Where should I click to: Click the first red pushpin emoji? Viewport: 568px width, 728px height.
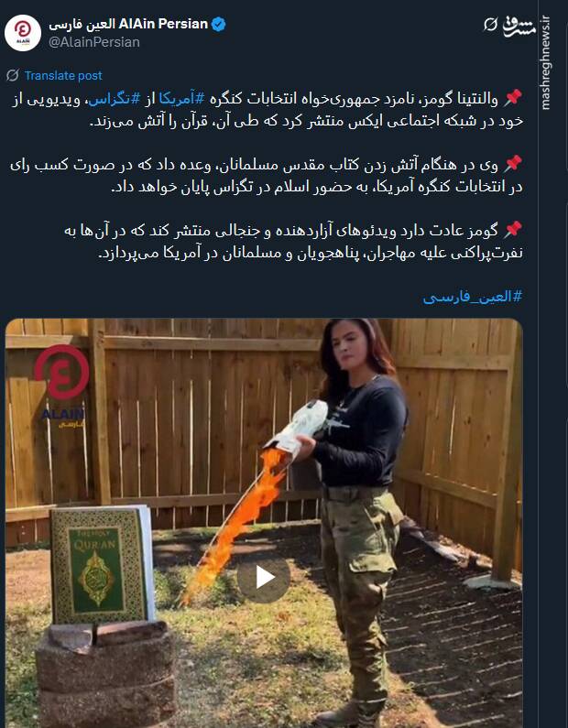click(x=513, y=98)
